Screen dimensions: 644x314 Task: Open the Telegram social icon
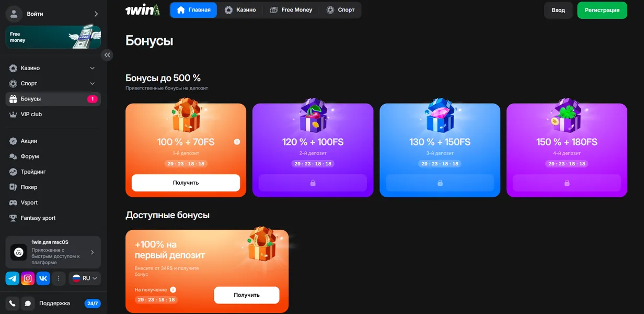tap(13, 278)
